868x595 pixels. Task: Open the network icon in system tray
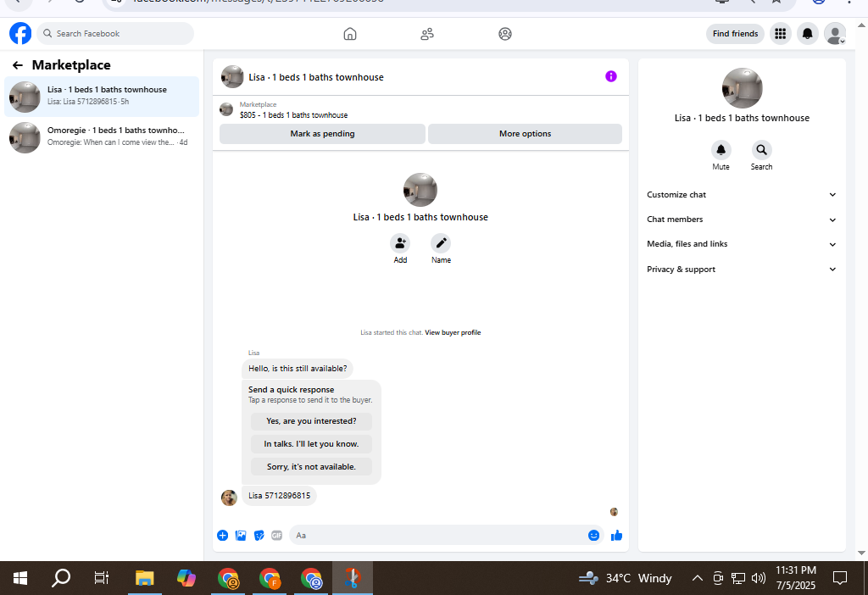738,578
